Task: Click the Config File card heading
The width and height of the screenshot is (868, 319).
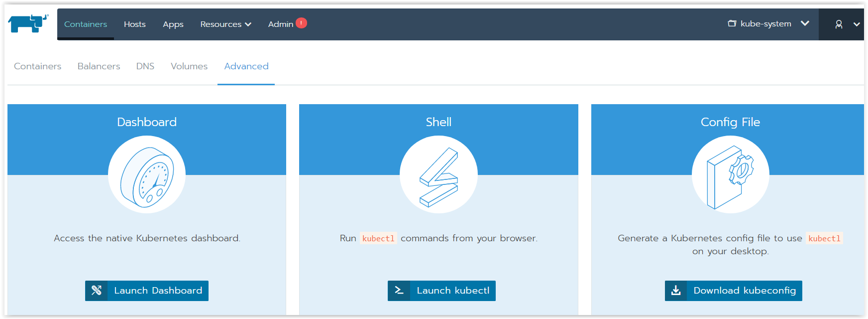Action: [x=730, y=122]
